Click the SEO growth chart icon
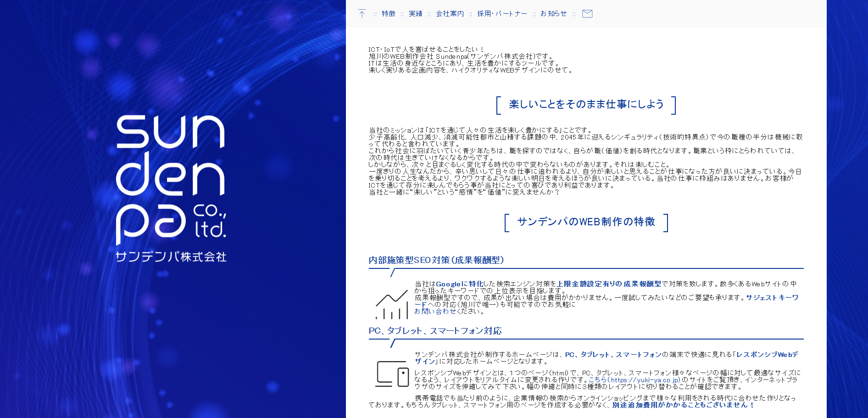 [x=391, y=305]
